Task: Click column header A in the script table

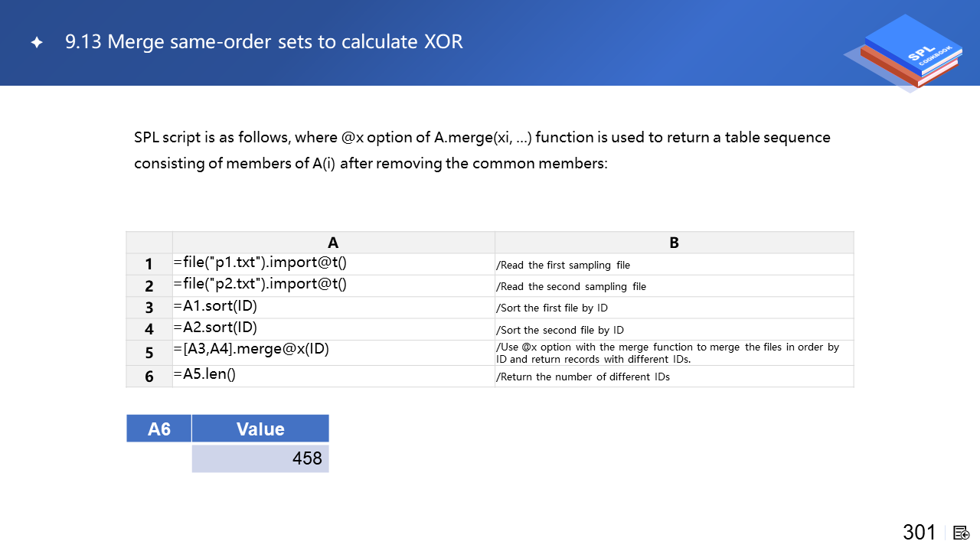Action: click(x=333, y=243)
